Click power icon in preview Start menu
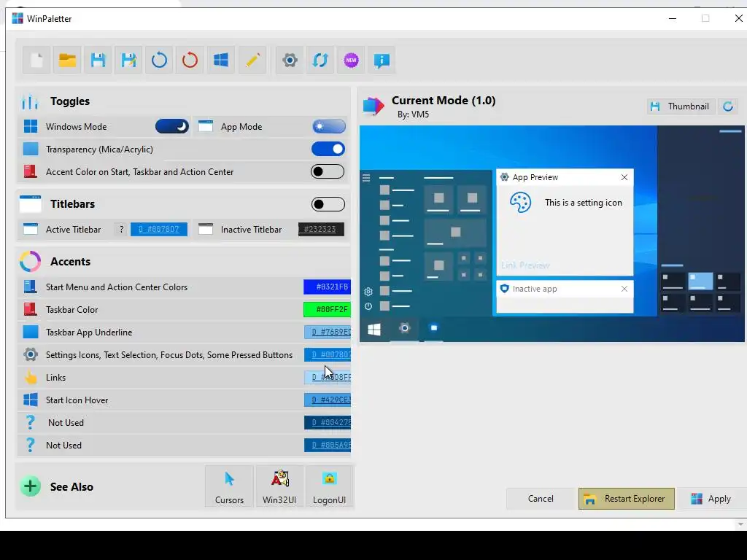The width and height of the screenshot is (747, 560). coord(368,306)
